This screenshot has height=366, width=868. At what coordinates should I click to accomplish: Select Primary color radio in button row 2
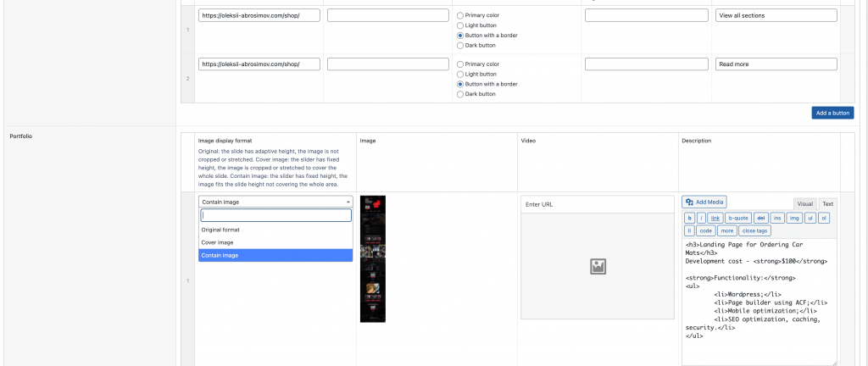[460, 64]
